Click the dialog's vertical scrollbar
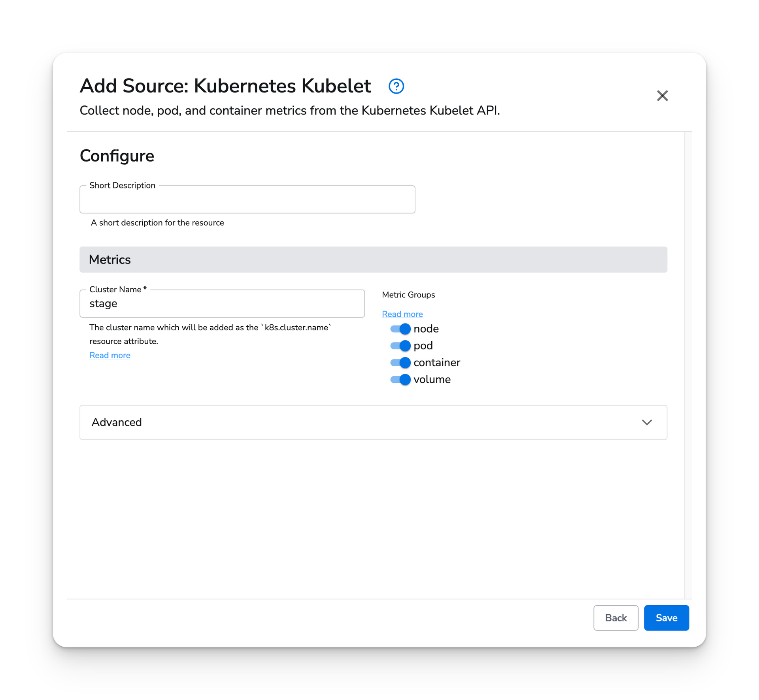Image resolution: width=759 pixels, height=700 pixels. tap(688, 365)
